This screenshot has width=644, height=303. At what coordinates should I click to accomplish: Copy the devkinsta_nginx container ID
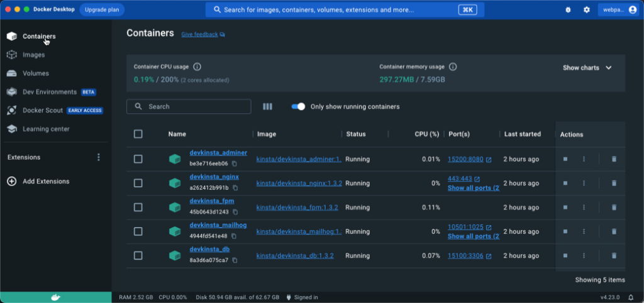235,188
